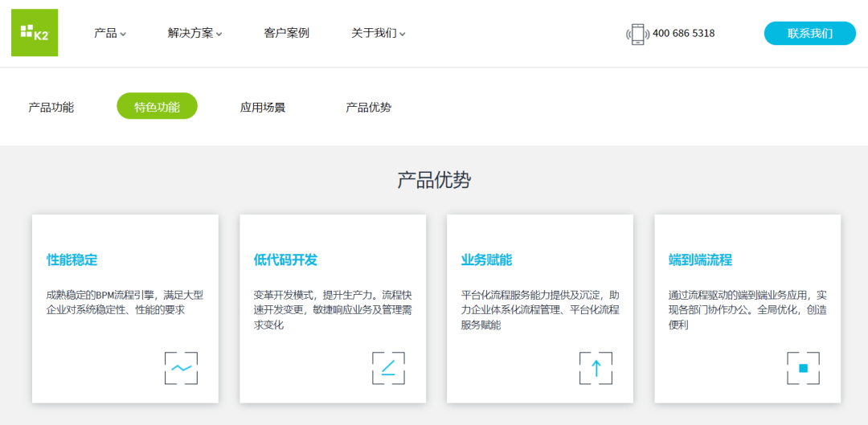868x425 pixels.
Task: Expand the 产品 dropdown menu
Action: pos(110,34)
